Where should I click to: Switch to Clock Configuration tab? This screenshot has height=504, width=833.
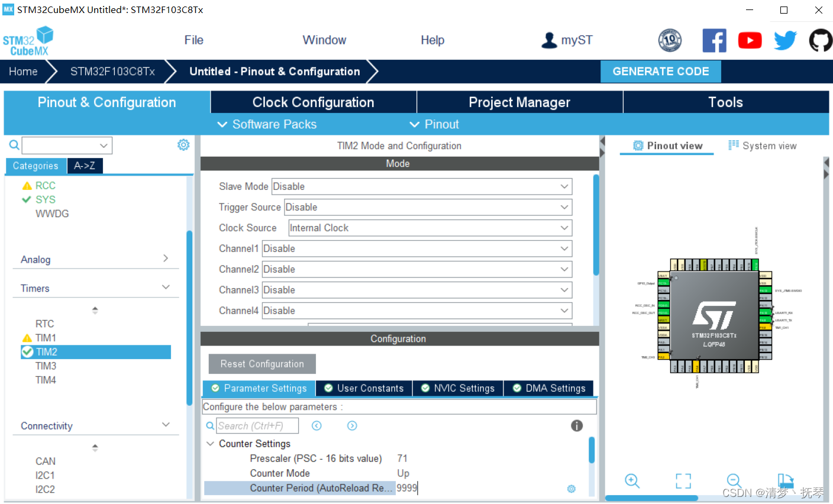click(x=314, y=102)
